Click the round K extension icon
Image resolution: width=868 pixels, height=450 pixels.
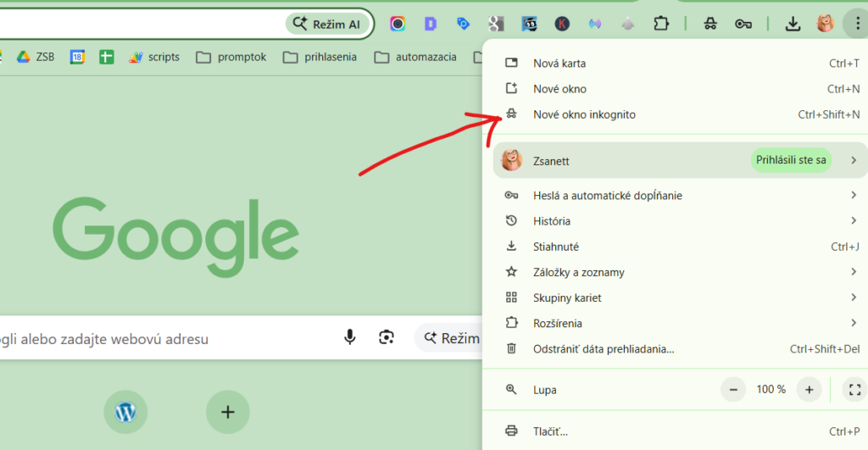click(562, 24)
